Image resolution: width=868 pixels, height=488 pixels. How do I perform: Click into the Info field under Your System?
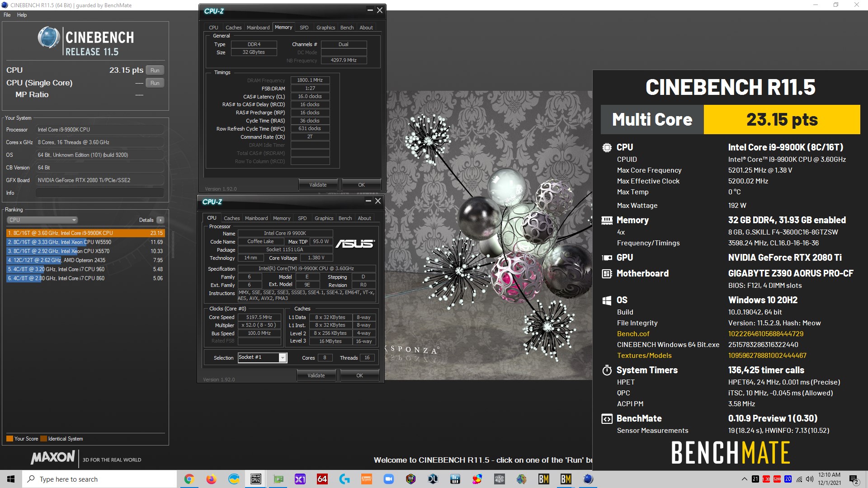100,193
